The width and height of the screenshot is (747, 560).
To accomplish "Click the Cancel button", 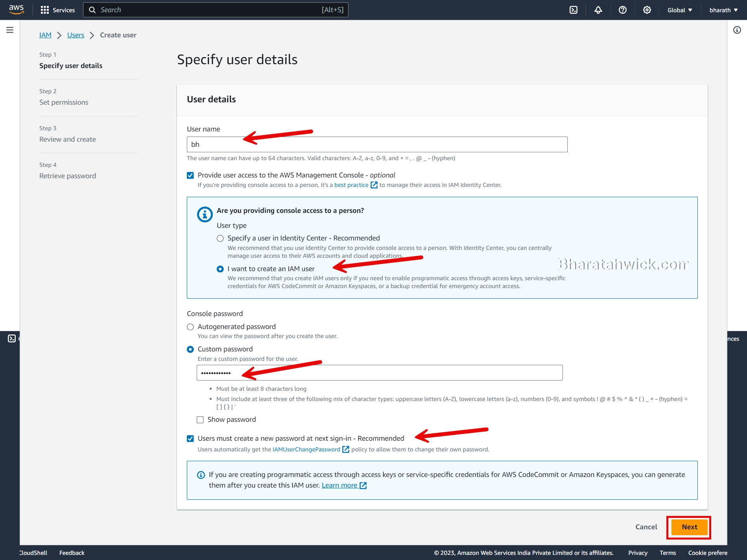I will coord(646,527).
